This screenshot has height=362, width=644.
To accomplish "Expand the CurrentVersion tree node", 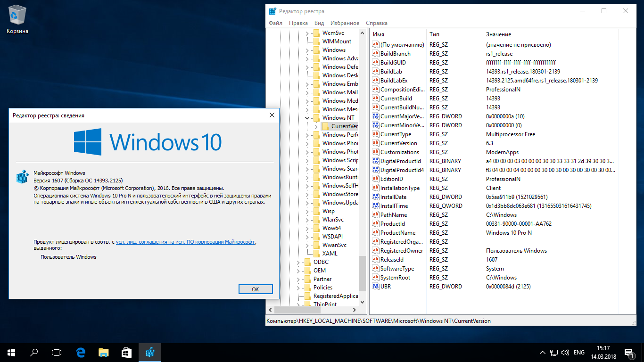I will (x=316, y=126).
